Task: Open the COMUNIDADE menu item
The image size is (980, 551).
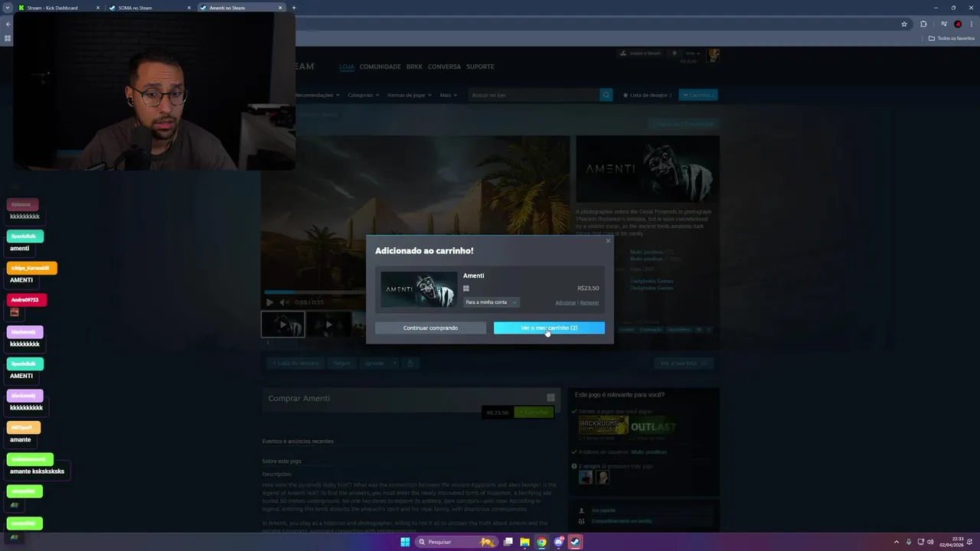Action: pos(380,67)
